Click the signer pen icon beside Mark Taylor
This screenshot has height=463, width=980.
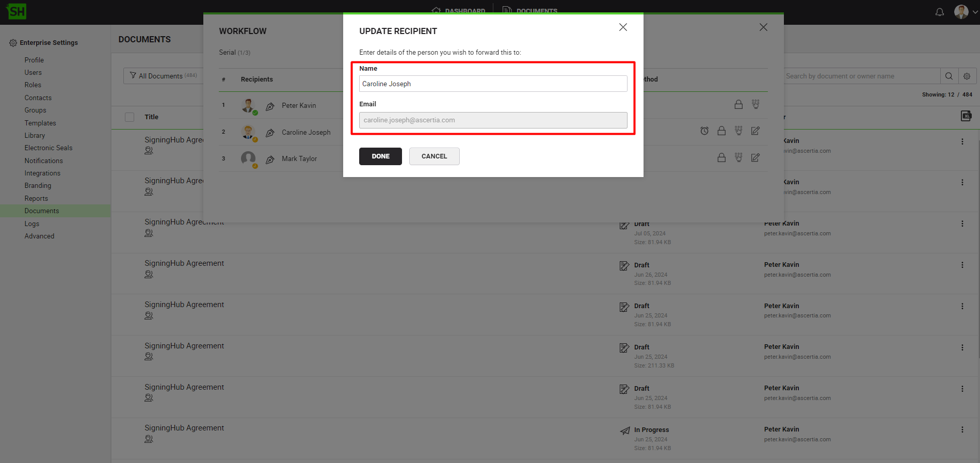pyautogui.click(x=270, y=159)
